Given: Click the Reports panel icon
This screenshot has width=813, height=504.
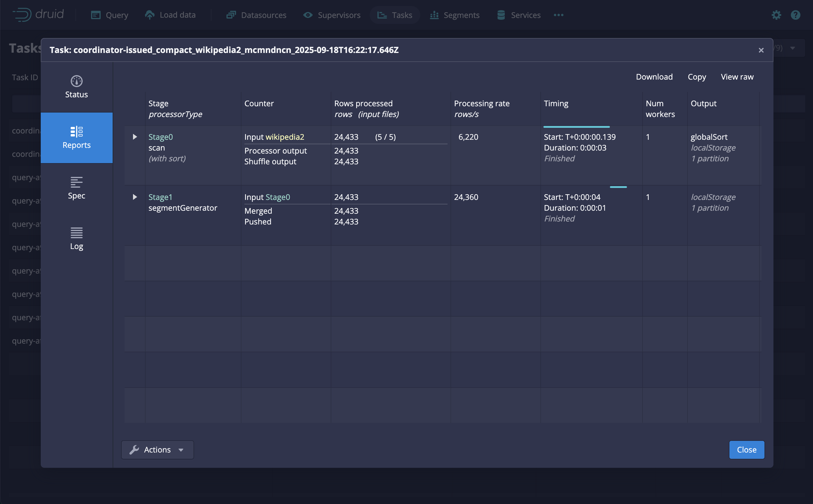Looking at the screenshot, I should click(x=77, y=132).
